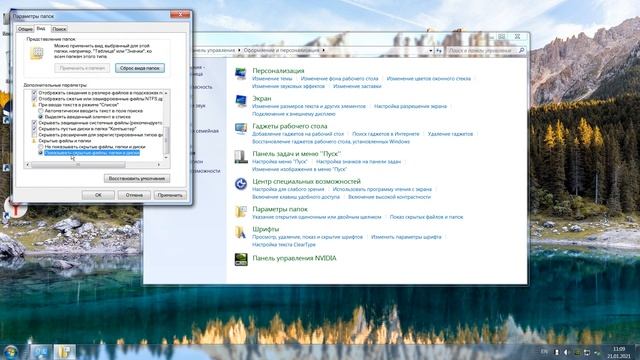Switch to the Вид tab
The width and height of the screenshot is (640, 360).
click(x=41, y=29)
